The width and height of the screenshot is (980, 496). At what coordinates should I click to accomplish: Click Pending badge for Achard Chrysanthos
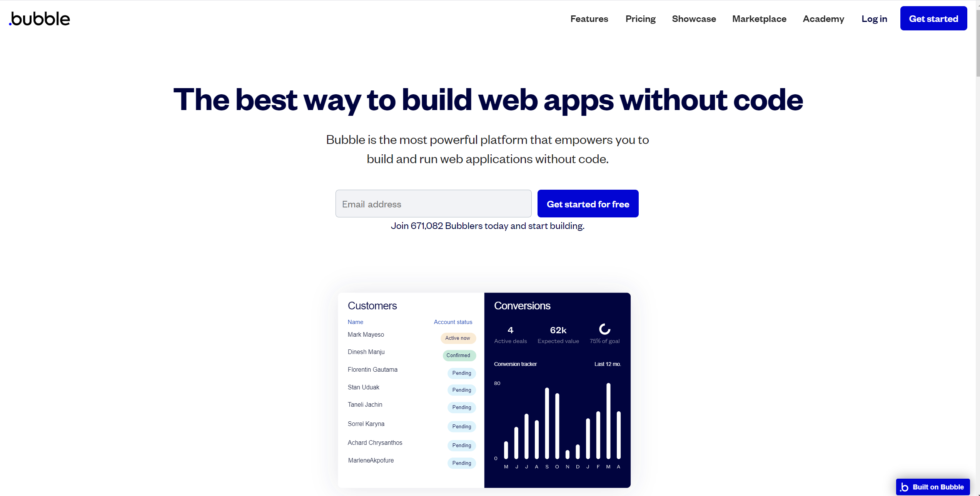tap(461, 445)
